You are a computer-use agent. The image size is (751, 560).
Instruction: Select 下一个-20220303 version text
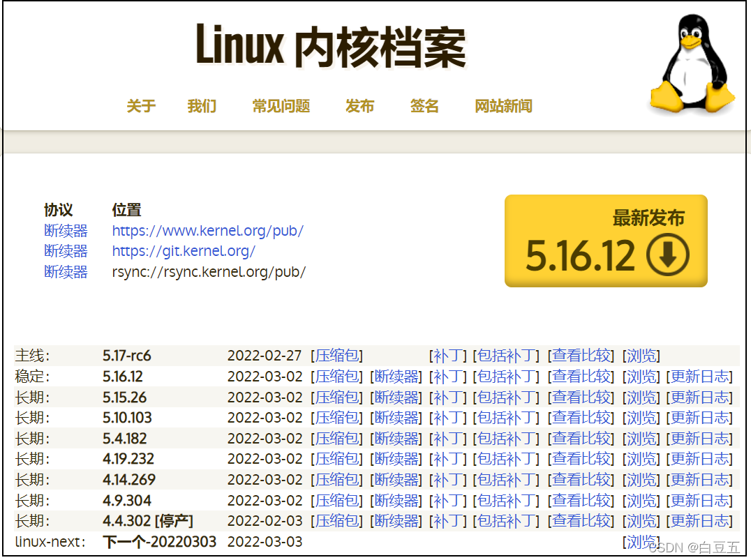(160, 542)
